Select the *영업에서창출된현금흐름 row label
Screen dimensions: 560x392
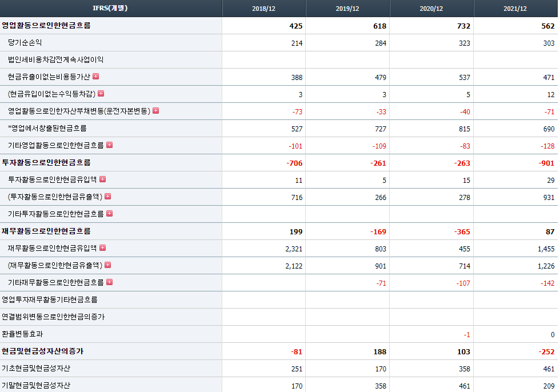[x=47, y=128]
